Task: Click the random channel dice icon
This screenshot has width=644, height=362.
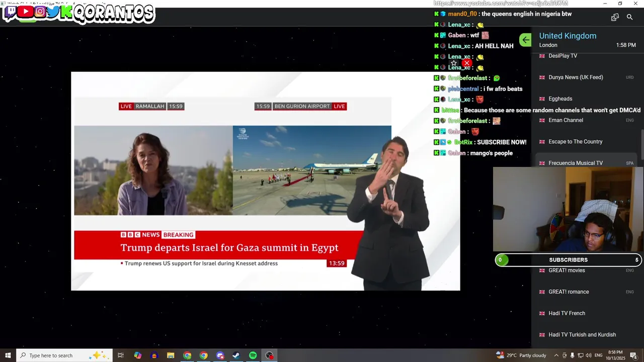Action: point(615,17)
